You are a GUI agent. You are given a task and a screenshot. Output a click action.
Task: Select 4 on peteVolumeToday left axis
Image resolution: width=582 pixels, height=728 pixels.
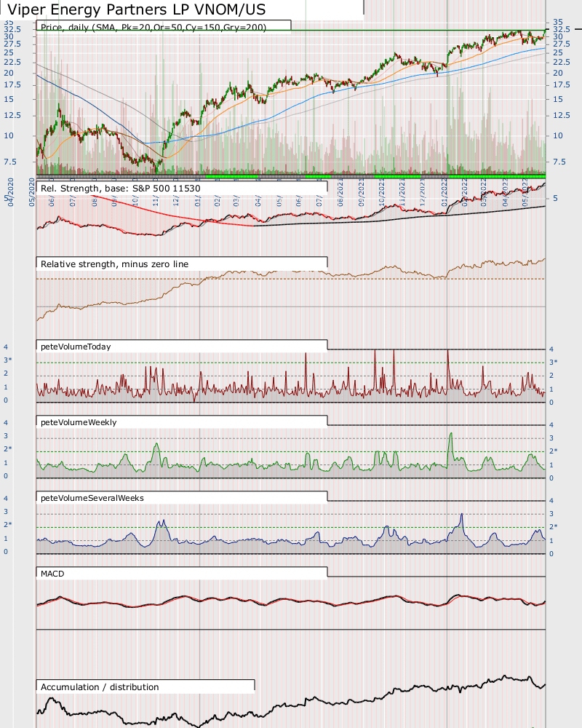coord(6,347)
